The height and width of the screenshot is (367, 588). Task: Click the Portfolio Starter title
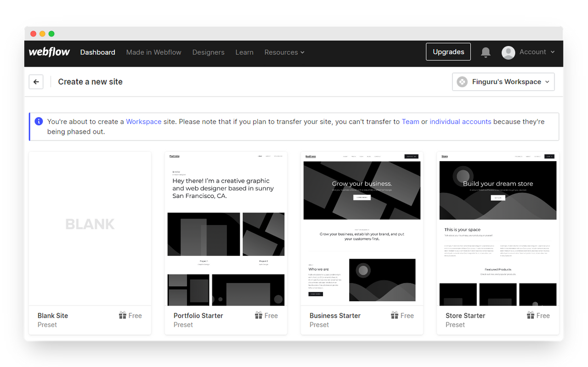click(x=198, y=316)
